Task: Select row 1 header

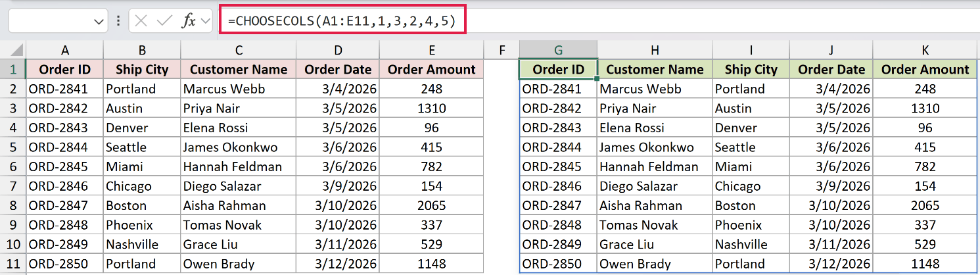Action: point(13,69)
